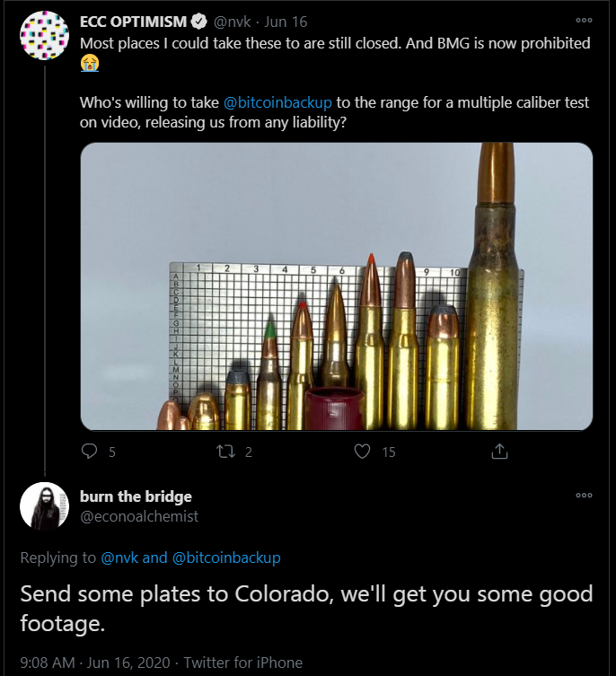Click the retweet icon under the tweet
616x676 pixels.
pyautogui.click(x=226, y=452)
